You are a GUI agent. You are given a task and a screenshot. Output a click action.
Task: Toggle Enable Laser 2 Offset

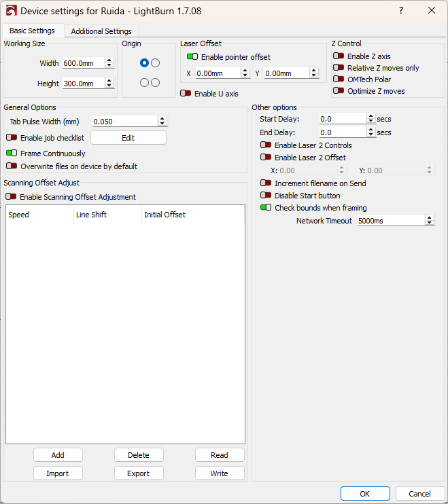(266, 157)
